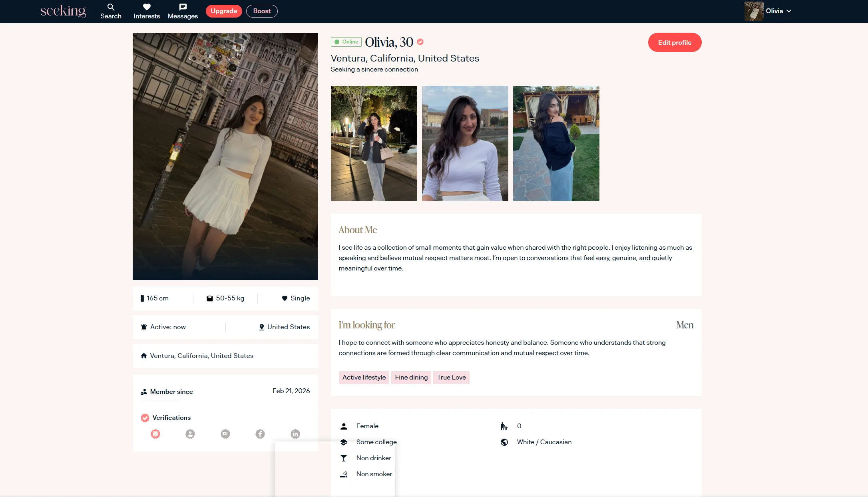Open Interests via the heart icon

coord(147,7)
